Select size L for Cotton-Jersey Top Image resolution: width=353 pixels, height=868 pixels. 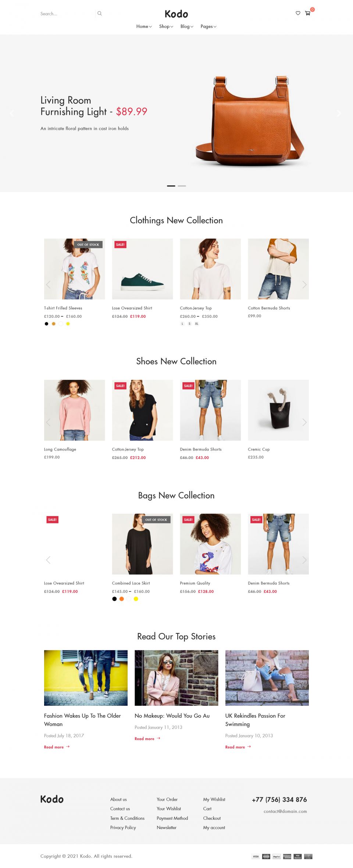tap(182, 324)
